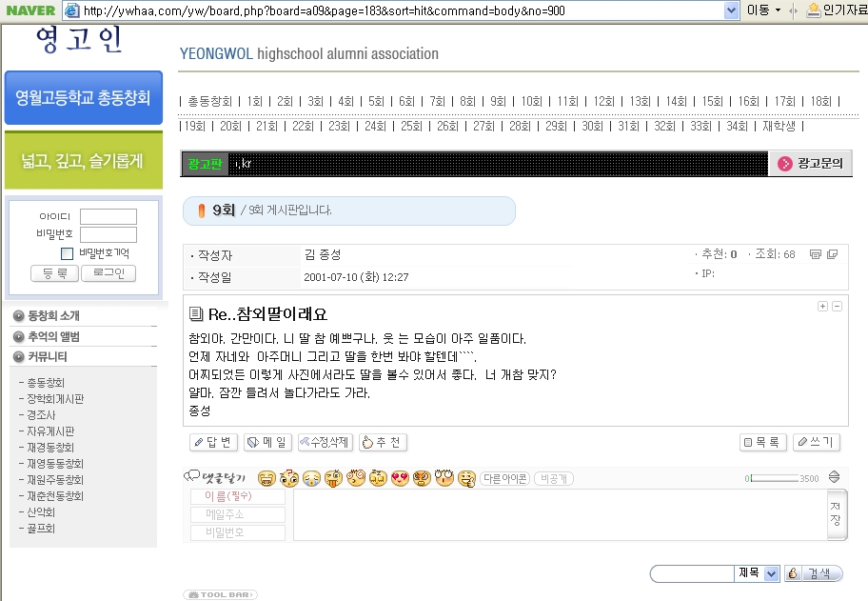The image size is (868, 601).
Task: Click the 추천 recommend button
Action: coord(383,442)
